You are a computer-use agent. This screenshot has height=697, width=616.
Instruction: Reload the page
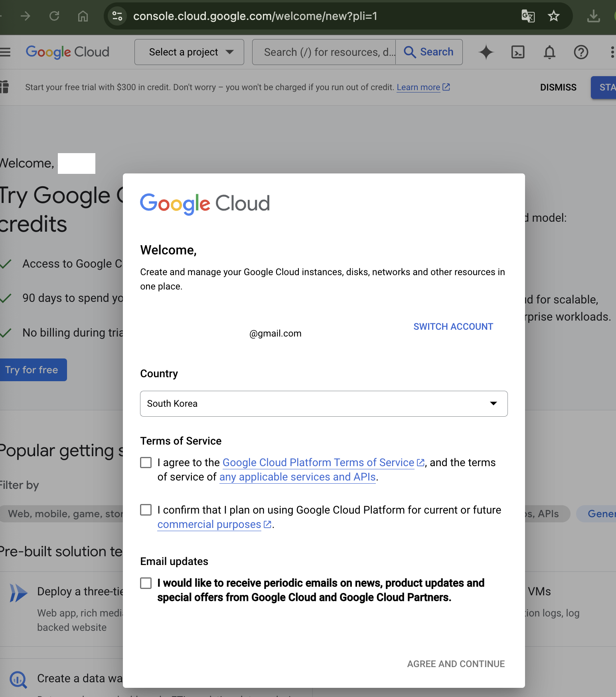point(54,16)
